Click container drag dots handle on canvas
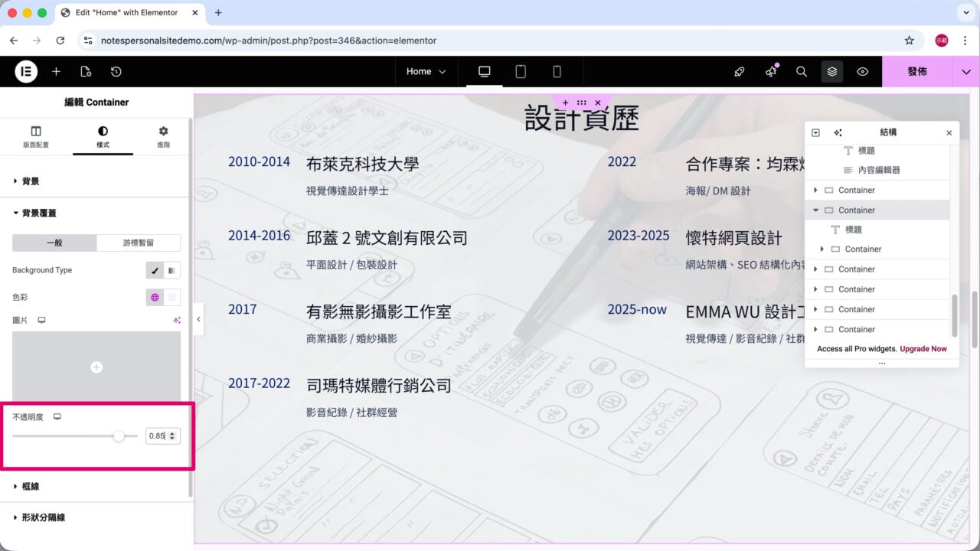The image size is (980, 551). tap(581, 103)
